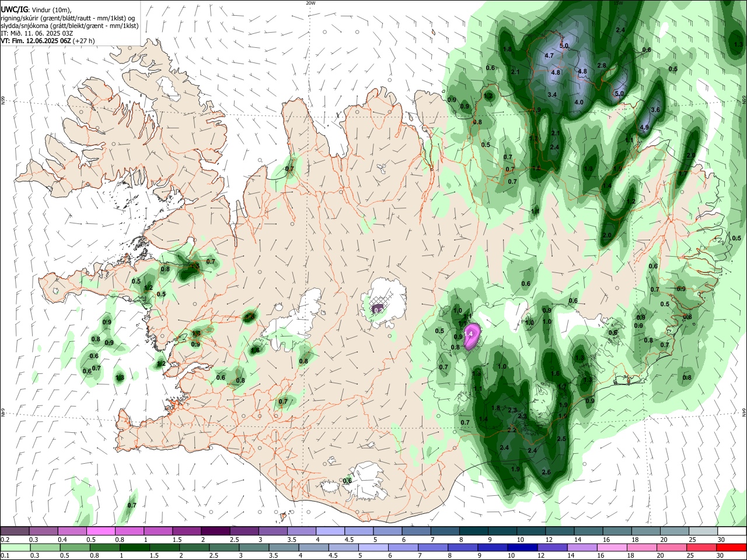The height and width of the screenshot is (560, 747).
Task: Click the '3.4' precipitation value
Action: pyautogui.click(x=552, y=94)
